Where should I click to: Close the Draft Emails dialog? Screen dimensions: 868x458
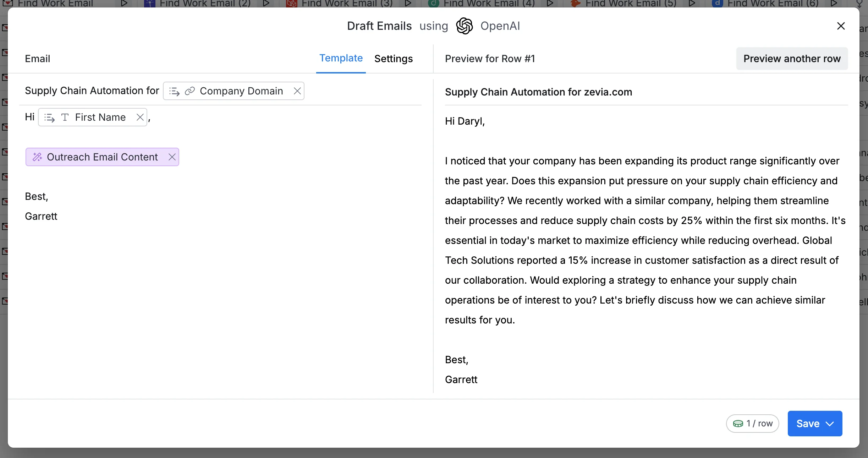(x=841, y=26)
